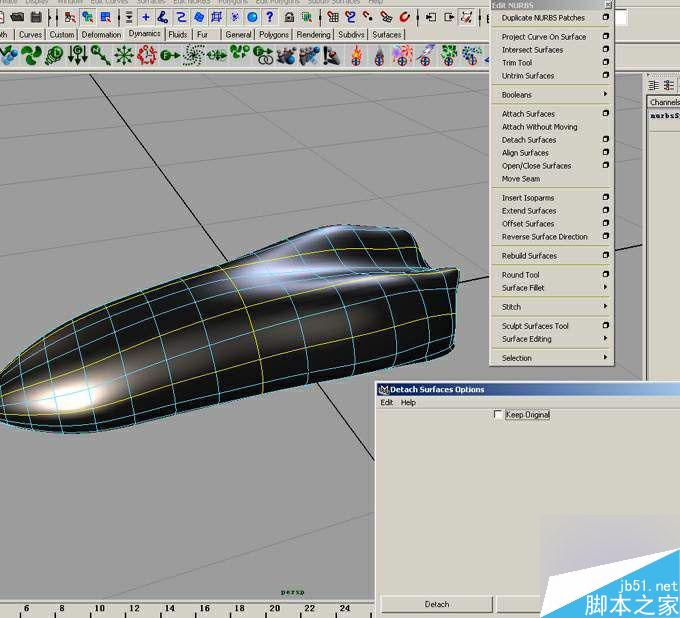The image size is (680, 618).
Task: Open the Channels menu in the channel box
Action: [x=664, y=102]
